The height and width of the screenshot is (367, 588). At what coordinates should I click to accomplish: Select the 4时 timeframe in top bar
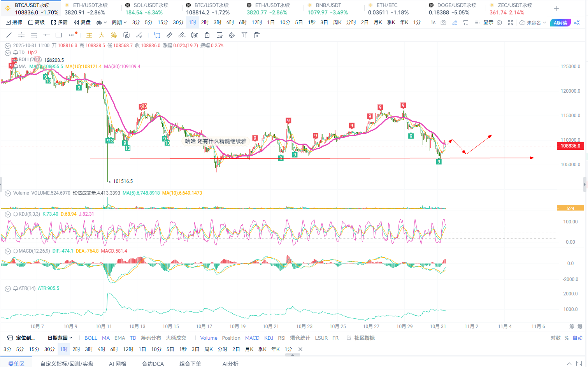tap(230, 23)
